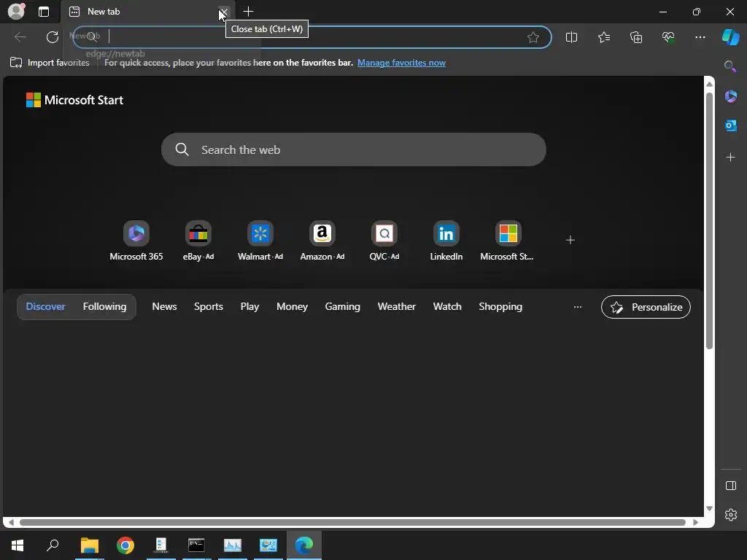The image size is (747, 560).
Task: Open split screen view
Action: (x=571, y=37)
